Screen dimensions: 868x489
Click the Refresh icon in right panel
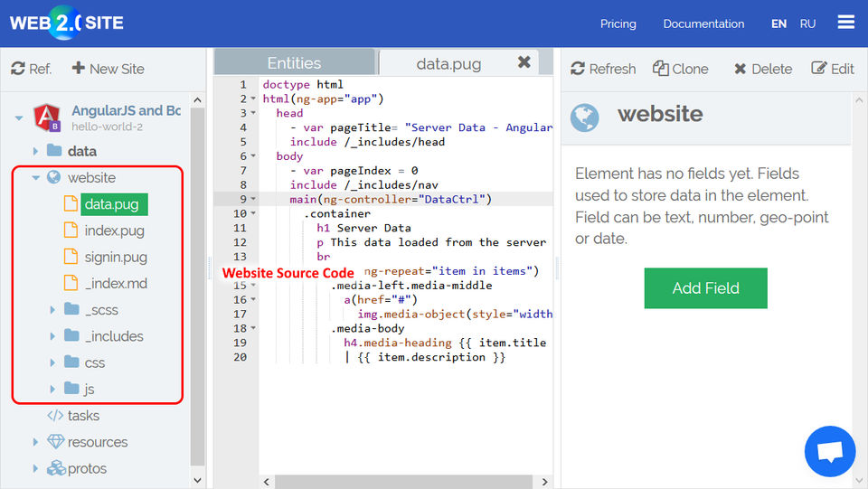click(x=578, y=69)
